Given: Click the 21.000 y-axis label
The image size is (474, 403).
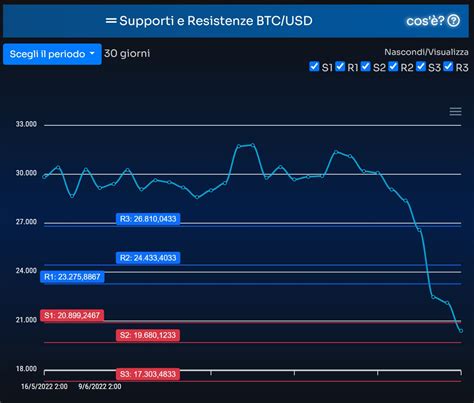Looking at the screenshot, I should (x=26, y=320).
